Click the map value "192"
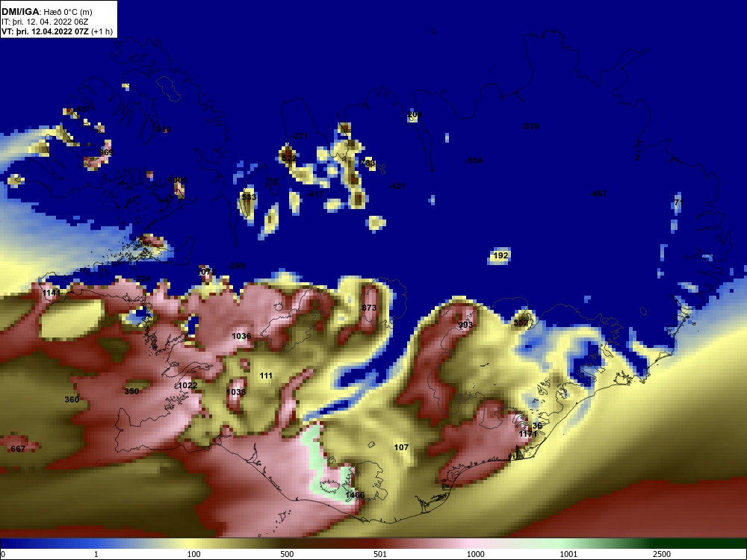The width and height of the screenshot is (747, 560). pos(500,255)
